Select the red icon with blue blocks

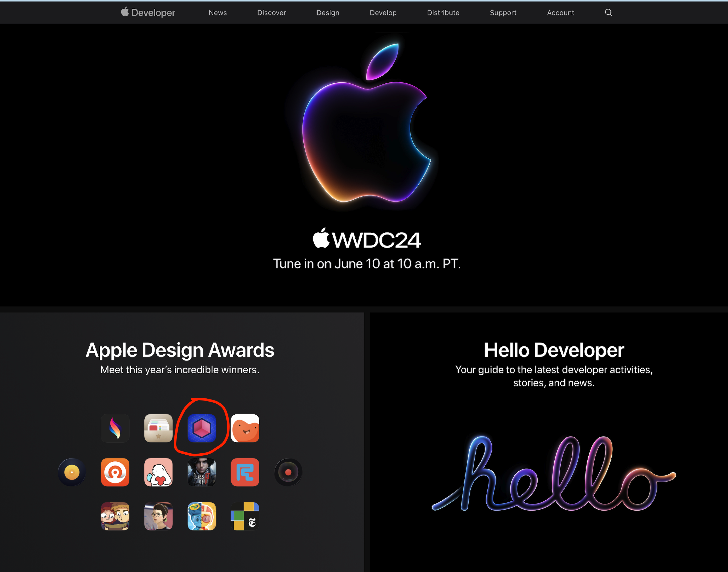[x=245, y=472]
